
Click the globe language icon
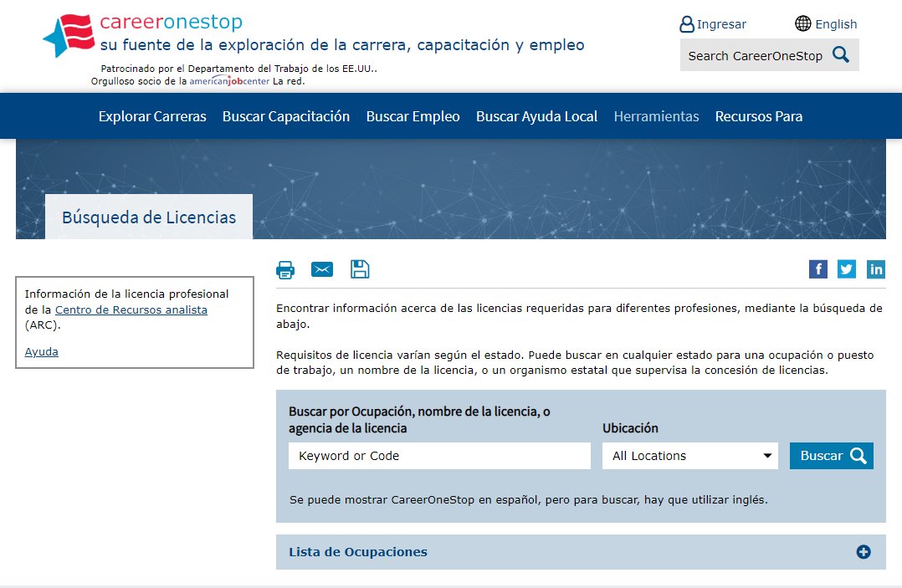point(802,23)
